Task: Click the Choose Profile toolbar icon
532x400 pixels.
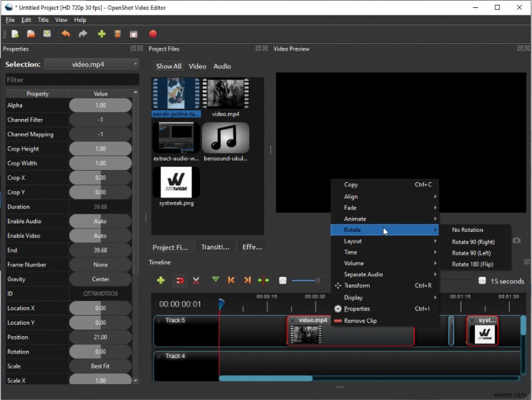Action: pyautogui.click(x=118, y=34)
